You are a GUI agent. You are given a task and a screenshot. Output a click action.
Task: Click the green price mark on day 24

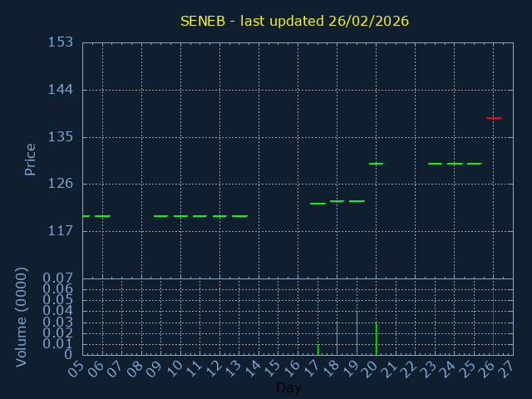(455, 164)
